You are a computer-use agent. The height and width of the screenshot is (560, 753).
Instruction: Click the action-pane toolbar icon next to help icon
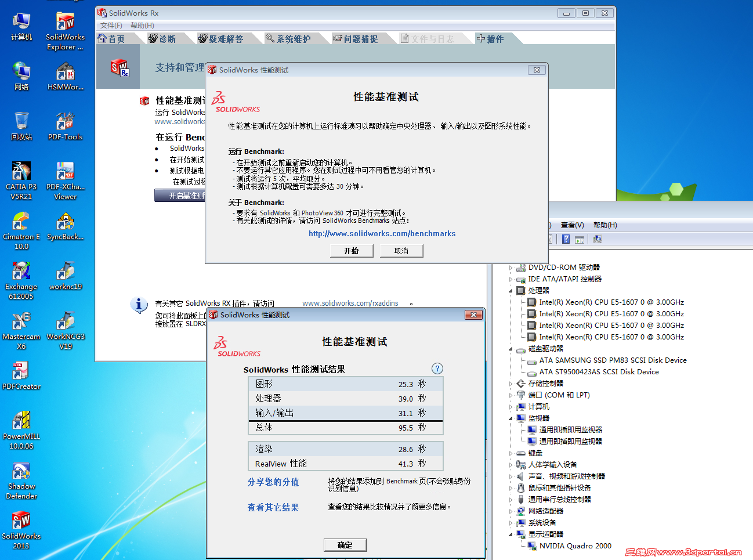coord(579,239)
